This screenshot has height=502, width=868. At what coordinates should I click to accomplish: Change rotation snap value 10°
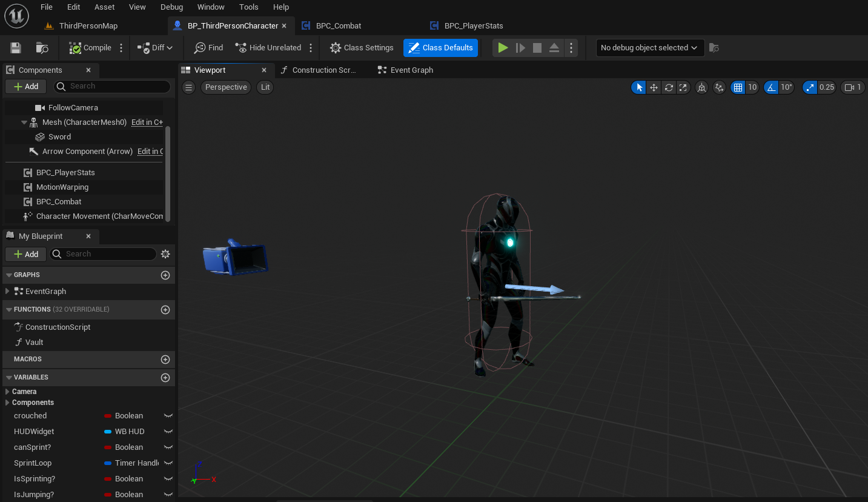787,87
